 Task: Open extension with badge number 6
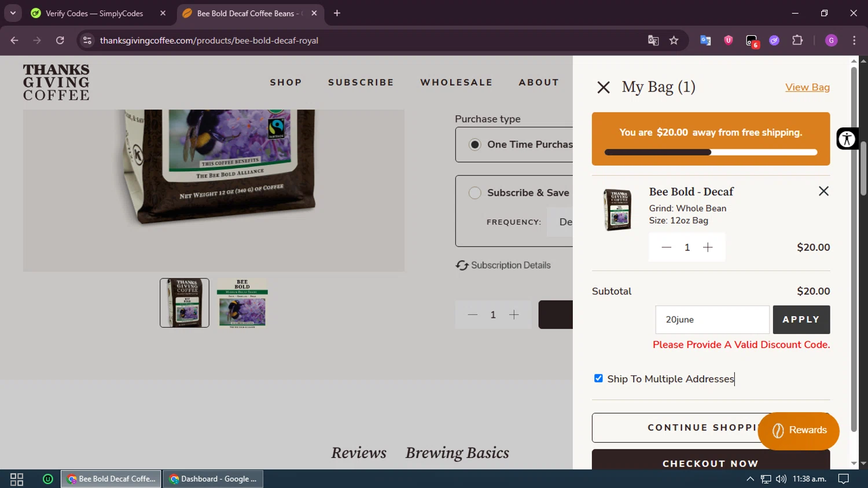click(x=752, y=41)
